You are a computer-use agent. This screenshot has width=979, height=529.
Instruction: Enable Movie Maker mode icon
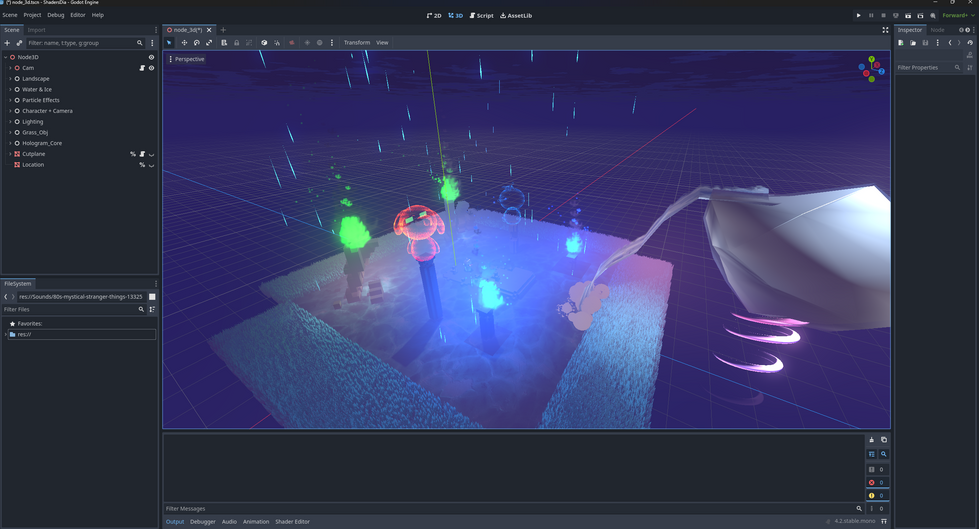pyautogui.click(x=933, y=16)
